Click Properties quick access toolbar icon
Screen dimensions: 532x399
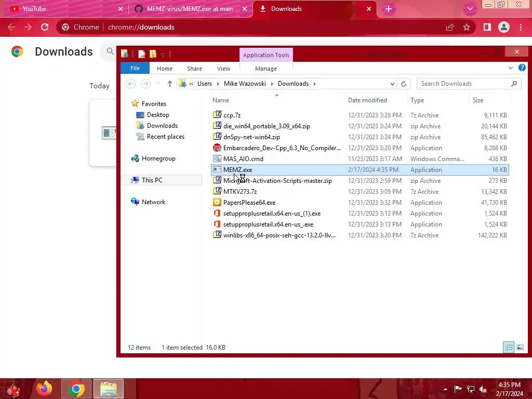tap(142, 54)
